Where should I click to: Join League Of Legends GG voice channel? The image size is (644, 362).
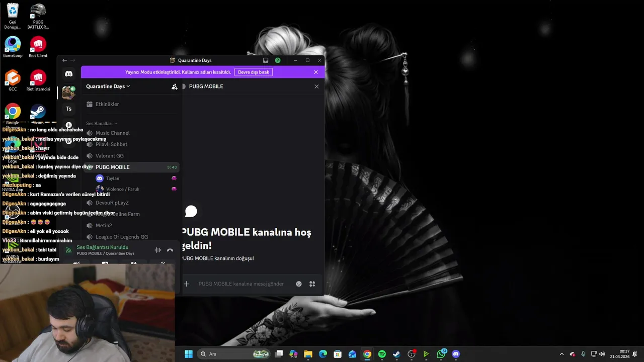tap(130, 237)
